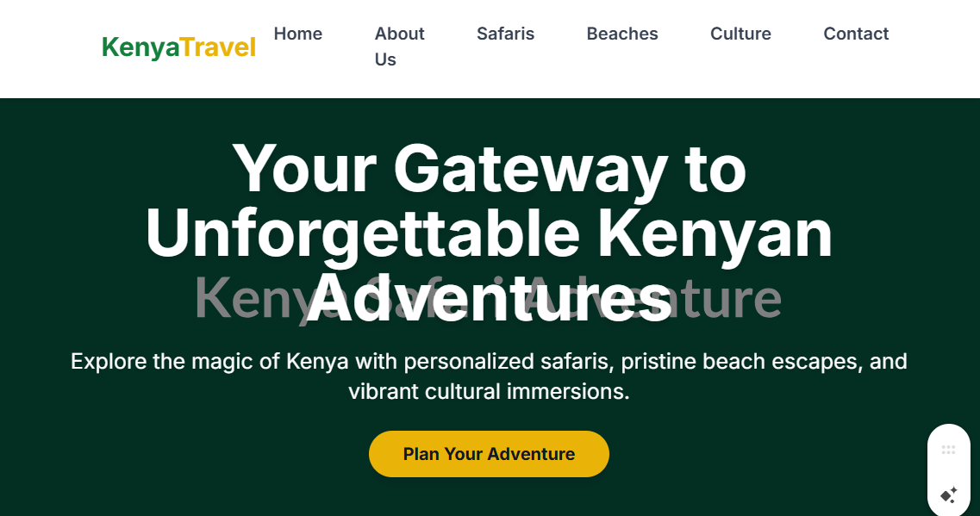The width and height of the screenshot is (980, 516).
Task: Click the green "Kenya" logo text
Action: 140,47
